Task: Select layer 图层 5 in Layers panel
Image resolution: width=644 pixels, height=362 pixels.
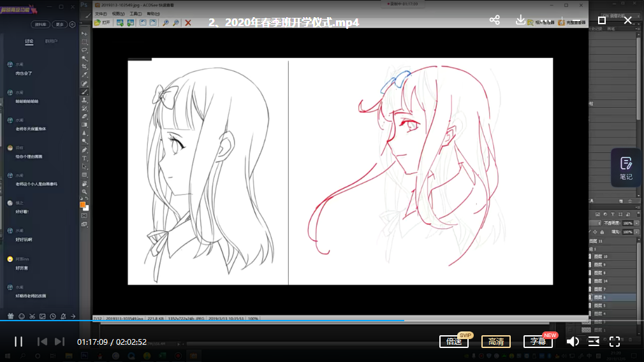Action: (x=612, y=306)
